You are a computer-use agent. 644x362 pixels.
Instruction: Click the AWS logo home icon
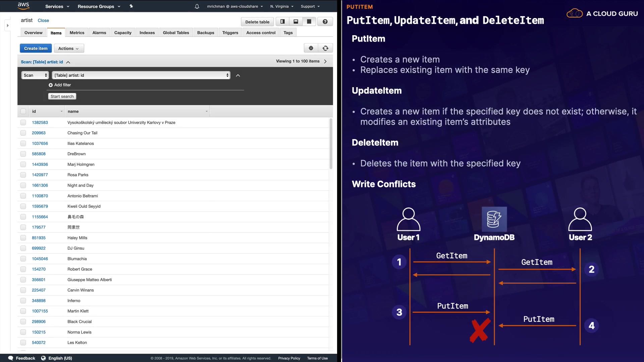point(23,6)
